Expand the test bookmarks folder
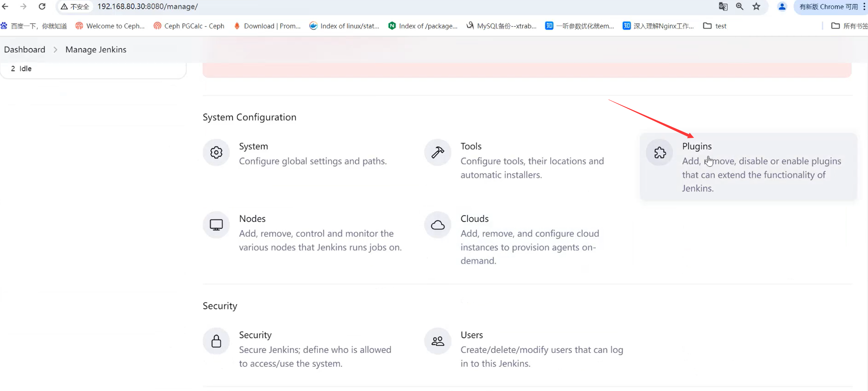This screenshot has height=391, width=868. coord(715,26)
